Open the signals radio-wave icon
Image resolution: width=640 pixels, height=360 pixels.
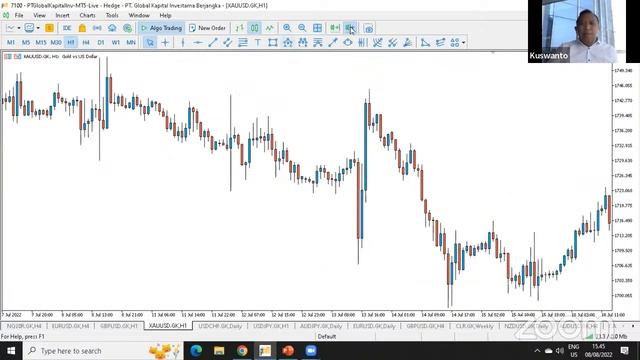tap(97, 28)
